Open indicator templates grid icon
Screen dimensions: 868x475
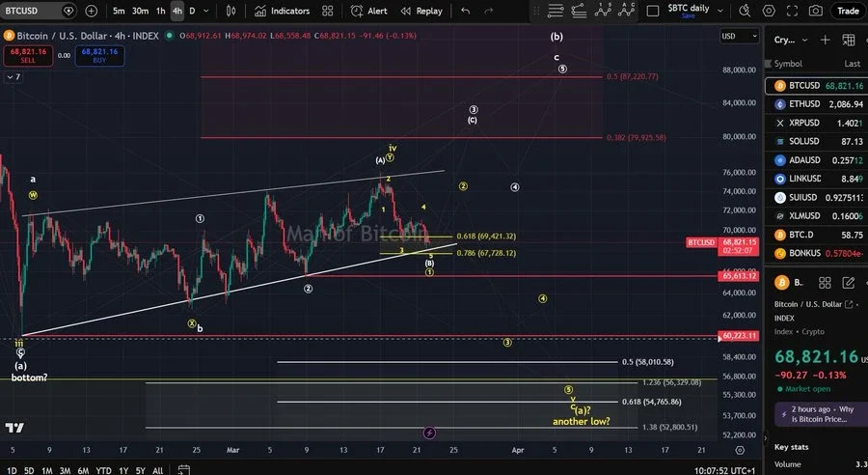pos(328,11)
